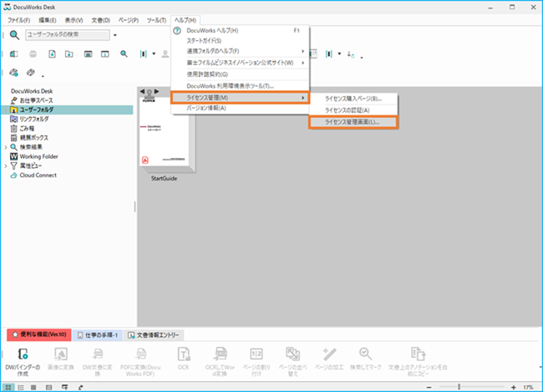Click the 検索してマーク icon

[365, 354]
